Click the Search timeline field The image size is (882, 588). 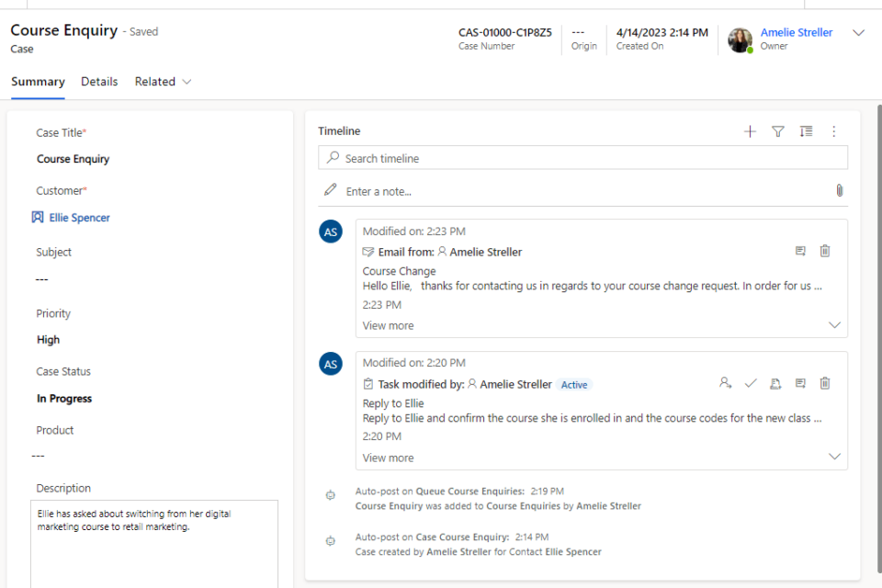pyautogui.click(x=588, y=158)
